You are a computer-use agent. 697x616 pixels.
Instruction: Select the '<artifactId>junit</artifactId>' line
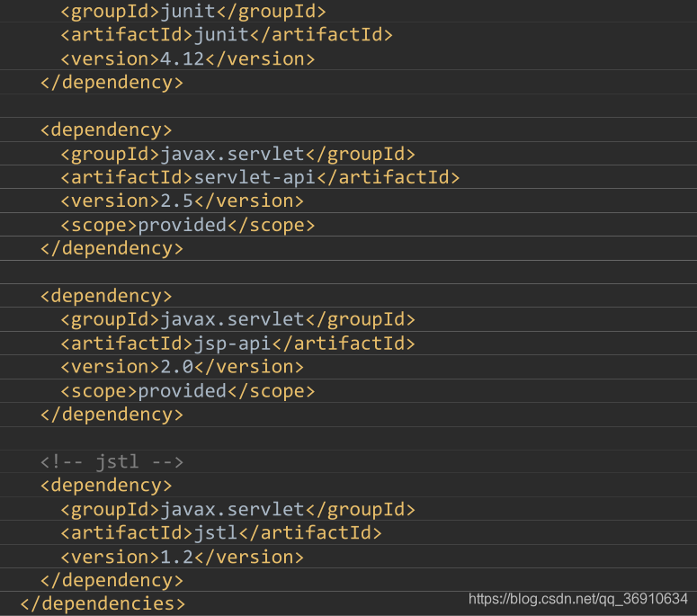coord(227,35)
